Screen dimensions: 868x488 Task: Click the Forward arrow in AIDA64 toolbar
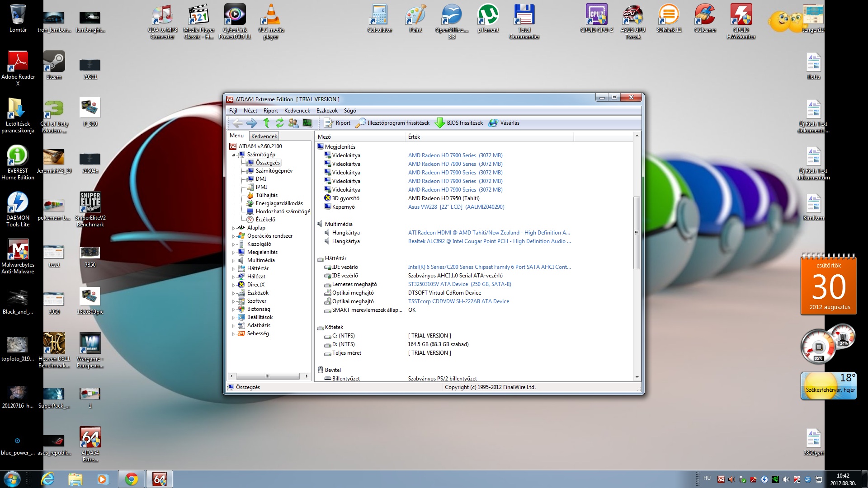click(252, 123)
